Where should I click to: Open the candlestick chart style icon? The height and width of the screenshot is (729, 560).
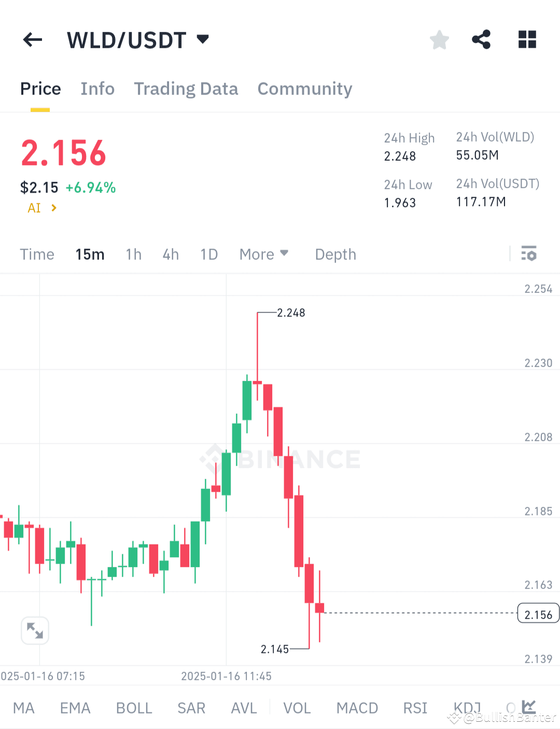(x=528, y=706)
